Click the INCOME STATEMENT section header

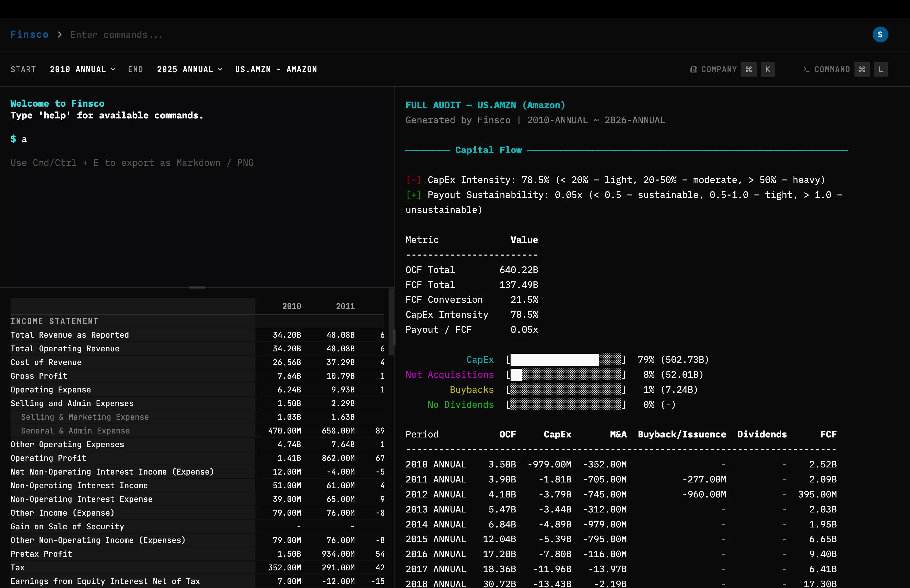tap(55, 321)
